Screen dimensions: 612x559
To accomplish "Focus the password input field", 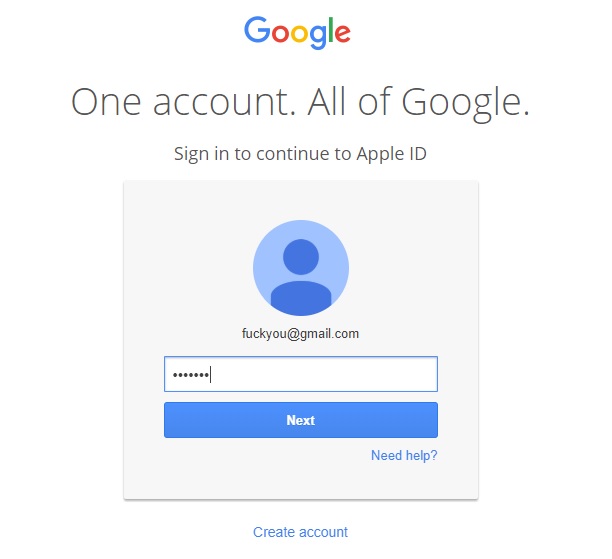I will pos(301,374).
